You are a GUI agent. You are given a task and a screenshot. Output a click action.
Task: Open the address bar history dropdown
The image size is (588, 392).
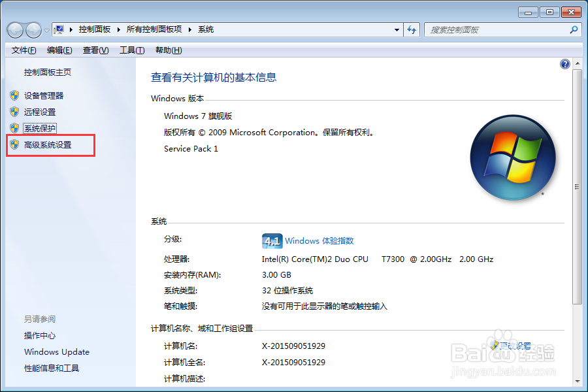[x=397, y=30]
